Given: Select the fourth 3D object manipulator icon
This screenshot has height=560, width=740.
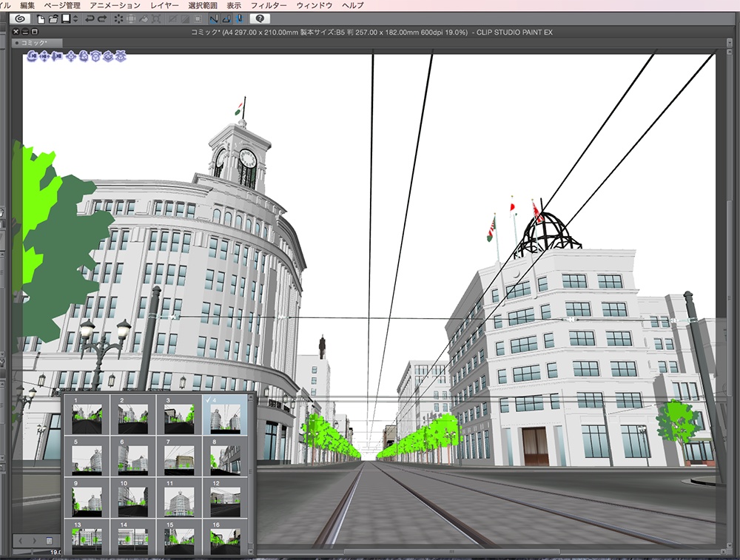Looking at the screenshot, I should [71, 57].
